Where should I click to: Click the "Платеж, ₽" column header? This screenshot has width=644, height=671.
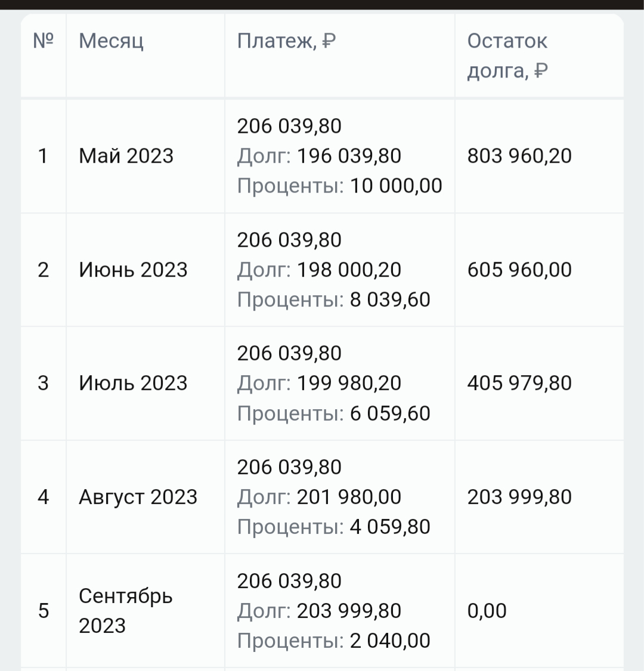(286, 41)
